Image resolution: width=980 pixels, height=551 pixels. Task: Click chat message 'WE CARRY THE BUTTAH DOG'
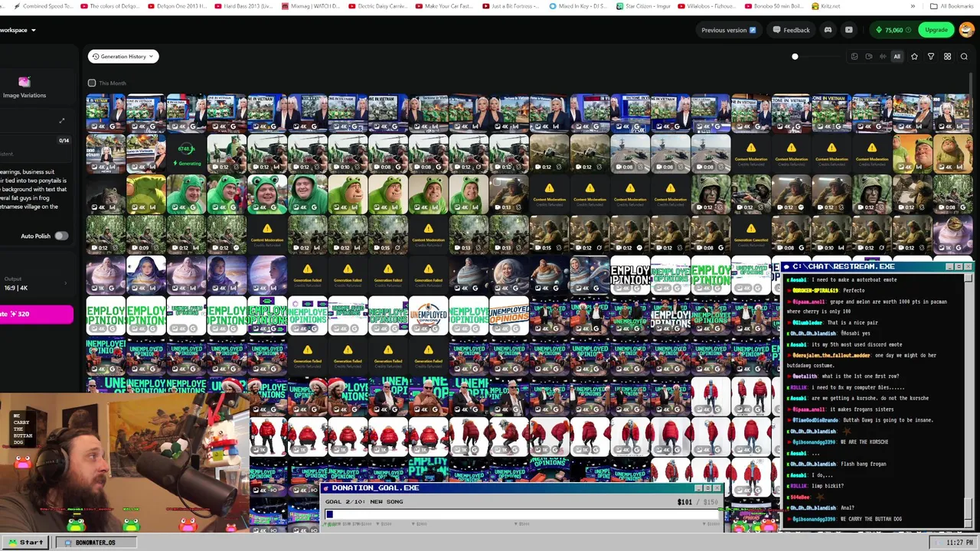[871, 519]
